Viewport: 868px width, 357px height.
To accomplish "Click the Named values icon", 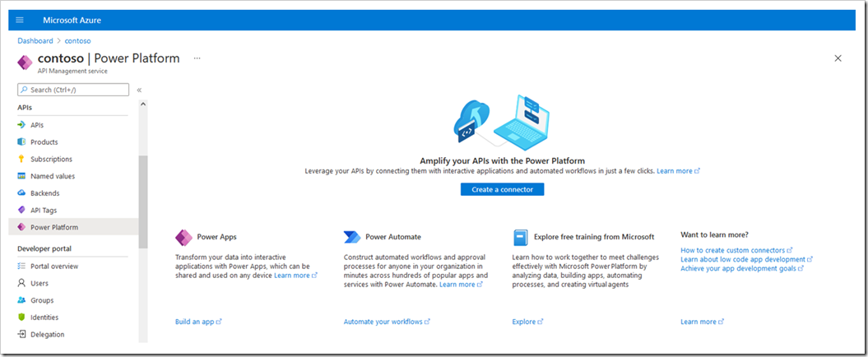I will pos(21,176).
